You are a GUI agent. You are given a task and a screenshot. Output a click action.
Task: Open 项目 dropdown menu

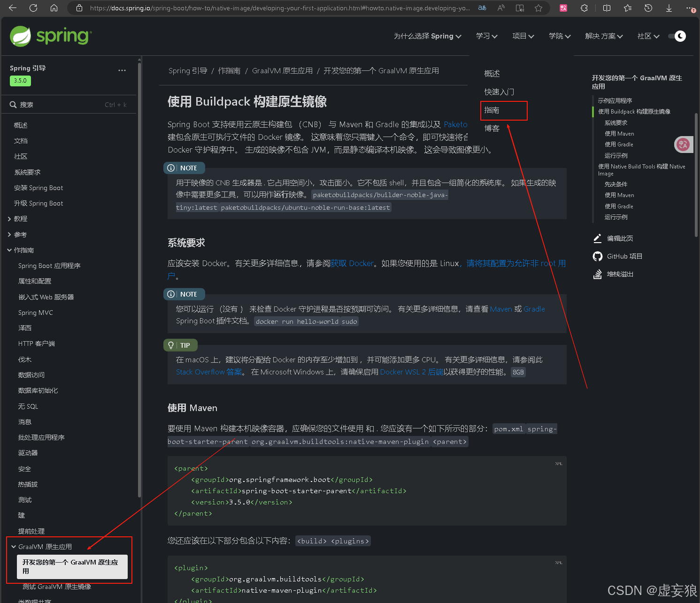coord(523,36)
